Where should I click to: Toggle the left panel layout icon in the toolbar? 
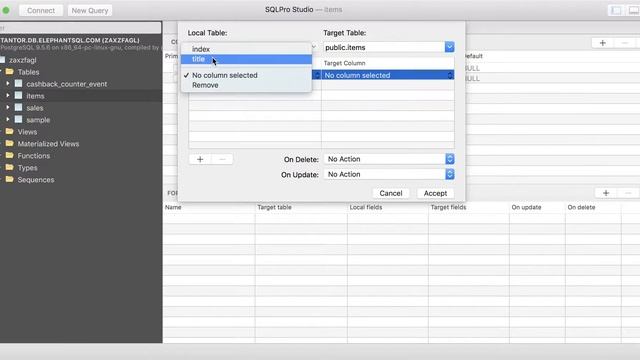coord(616,10)
